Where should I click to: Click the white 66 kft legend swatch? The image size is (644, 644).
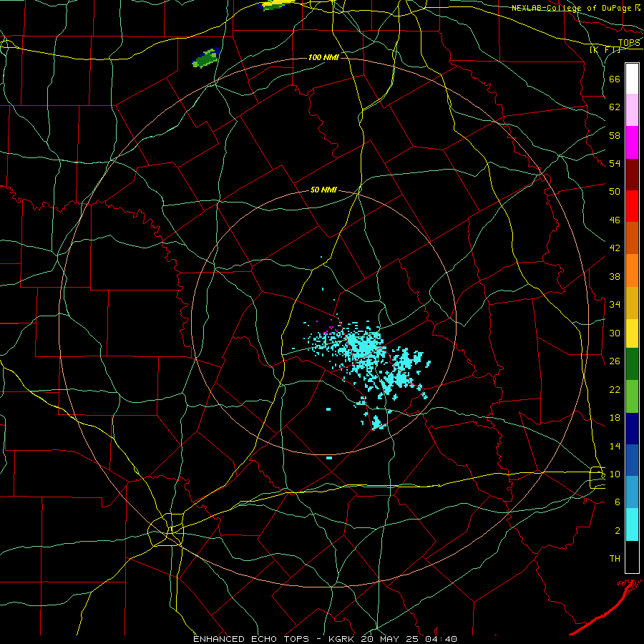coord(632,79)
